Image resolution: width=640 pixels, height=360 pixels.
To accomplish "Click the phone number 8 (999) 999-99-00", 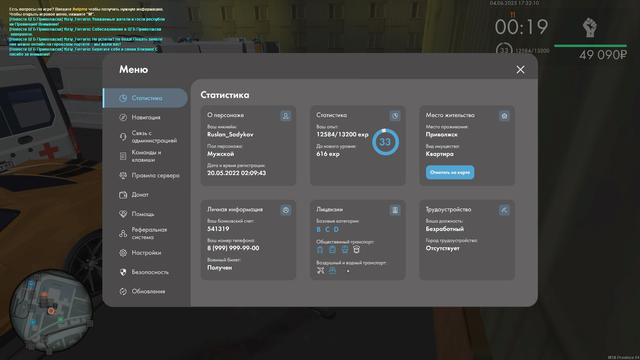I will coord(233,248).
